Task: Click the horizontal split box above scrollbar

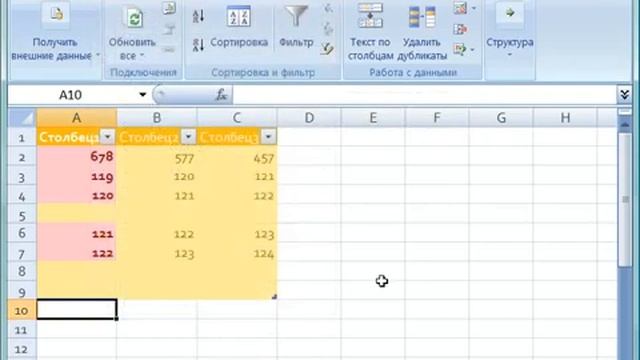Action: coord(624,111)
